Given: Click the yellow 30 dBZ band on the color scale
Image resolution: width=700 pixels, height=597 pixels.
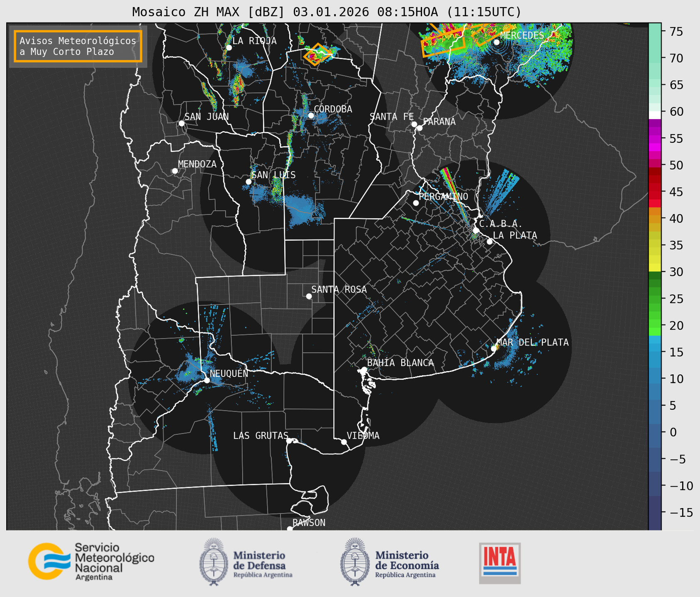Looking at the screenshot, I should click(654, 269).
